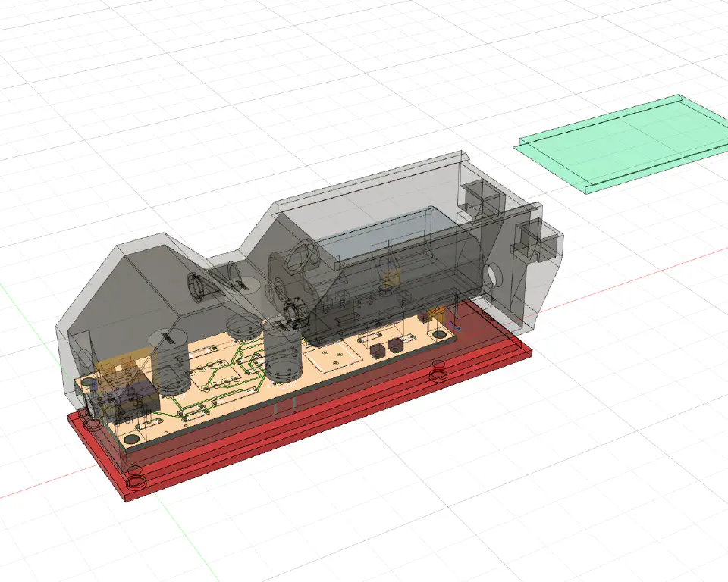Click the mounting hole at base's front-left corner

pos(134,478)
